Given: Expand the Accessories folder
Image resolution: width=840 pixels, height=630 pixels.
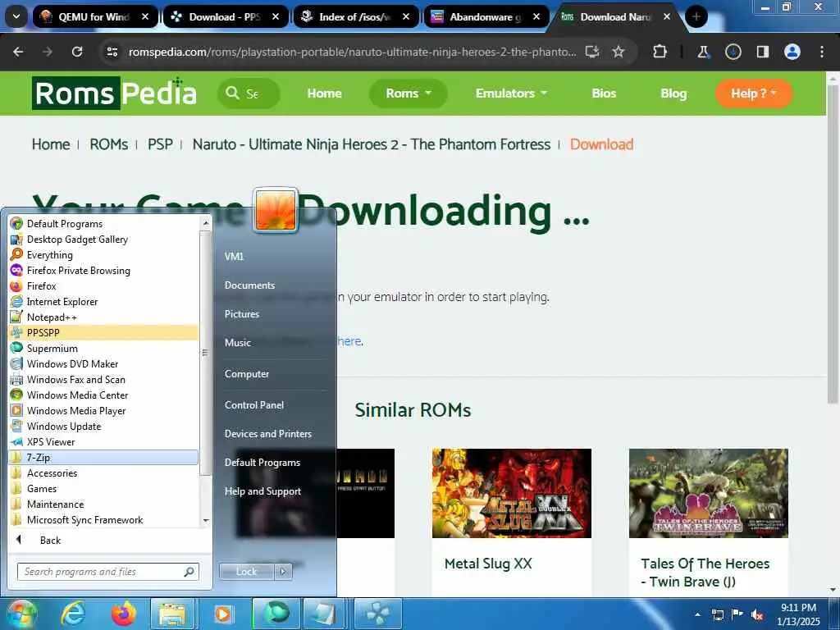Looking at the screenshot, I should point(103,473).
